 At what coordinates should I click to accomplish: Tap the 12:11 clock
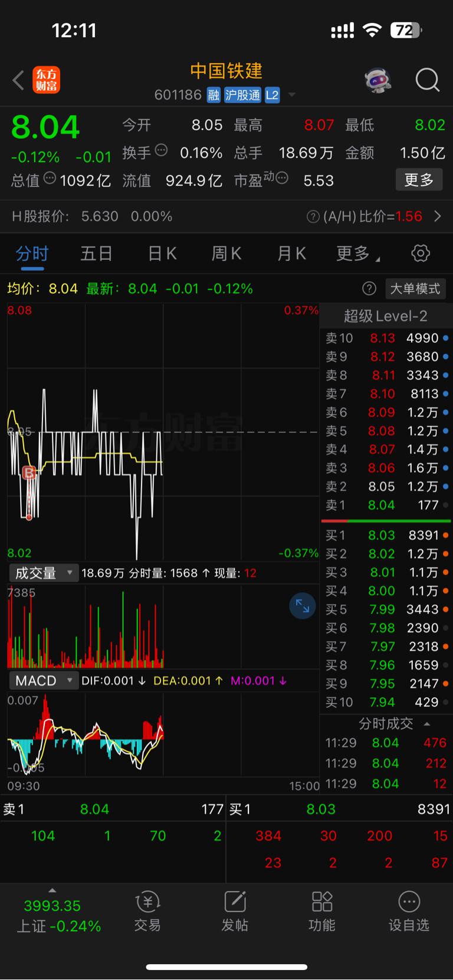pos(74,30)
